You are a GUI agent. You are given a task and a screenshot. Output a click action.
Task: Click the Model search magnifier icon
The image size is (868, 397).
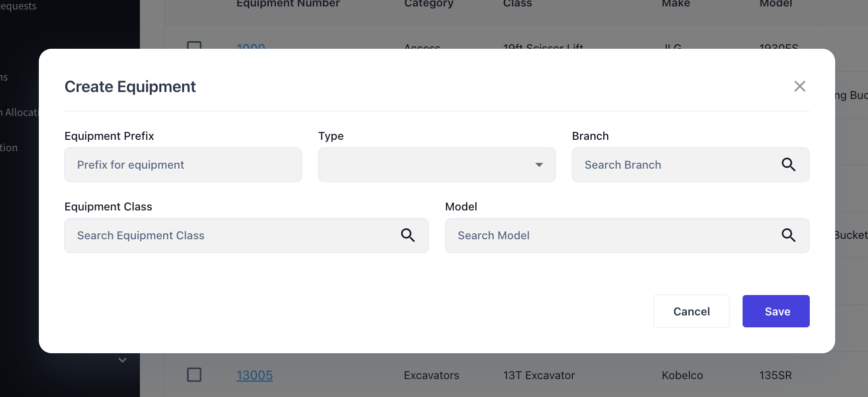point(788,235)
